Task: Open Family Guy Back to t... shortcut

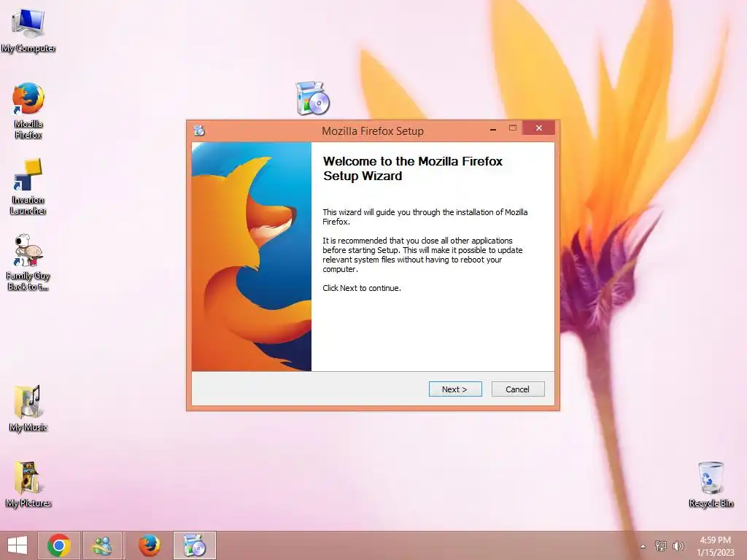Action: tap(28, 262)
